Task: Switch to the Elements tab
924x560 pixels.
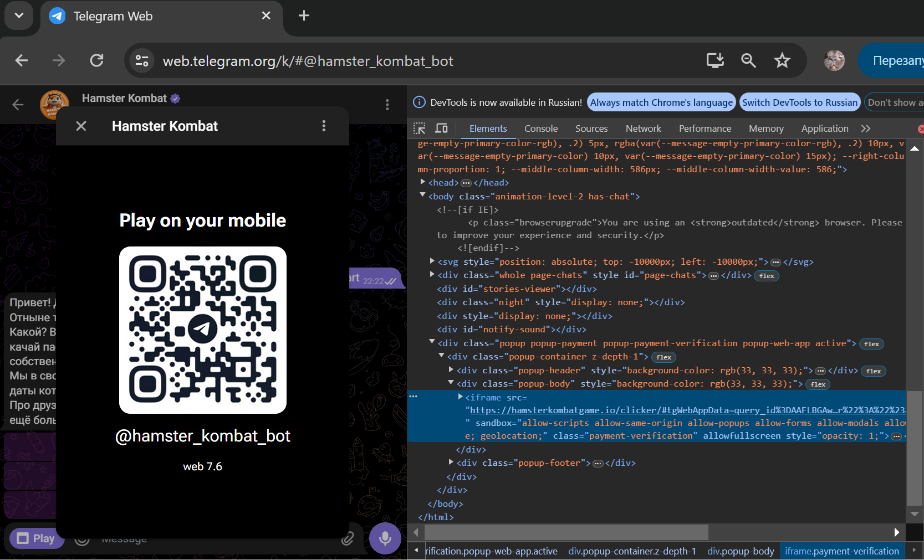Action: pos(488,129)
